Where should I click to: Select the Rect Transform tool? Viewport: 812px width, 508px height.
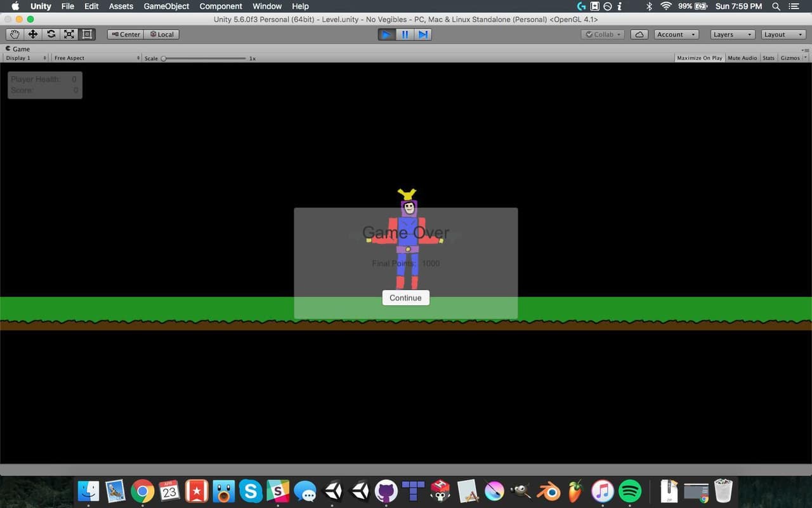click(87, 34)
